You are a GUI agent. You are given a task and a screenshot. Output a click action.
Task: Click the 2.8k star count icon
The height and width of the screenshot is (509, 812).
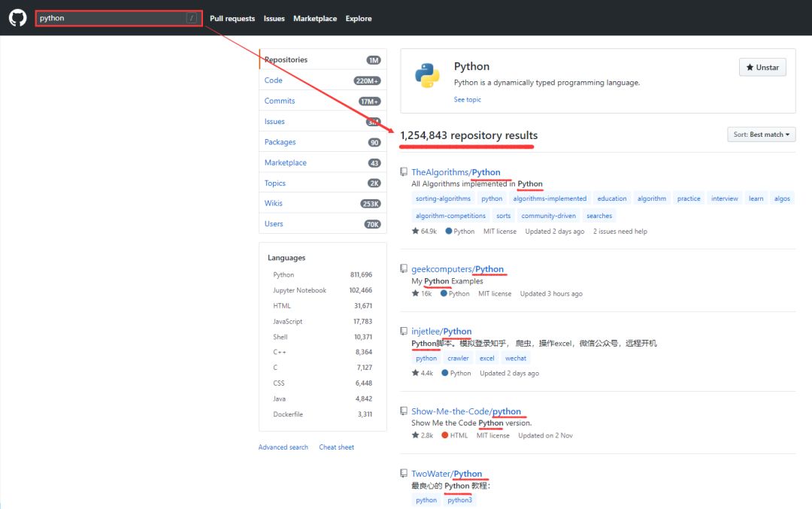415,435
